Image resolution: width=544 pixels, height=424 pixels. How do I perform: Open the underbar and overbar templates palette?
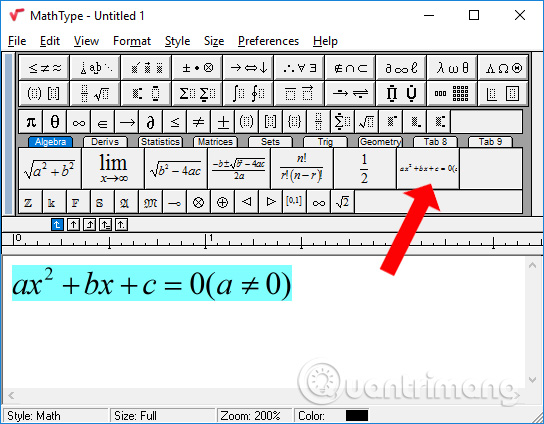point(299,93)
